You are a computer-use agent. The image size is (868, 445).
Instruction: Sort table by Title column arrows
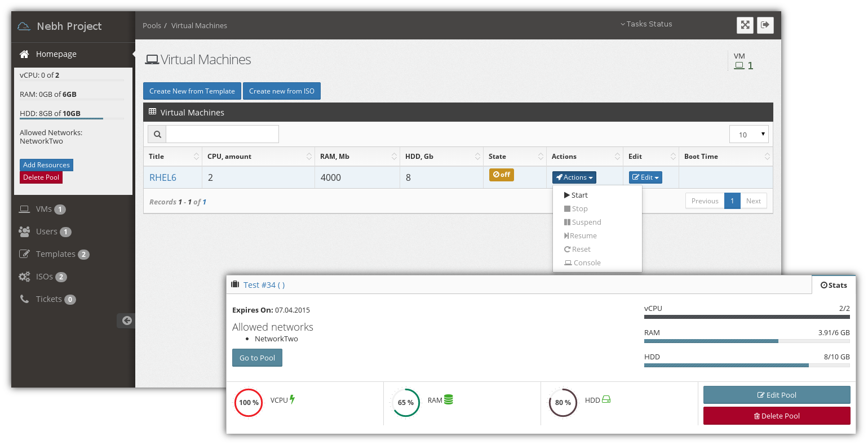click(x=196, y=157)
